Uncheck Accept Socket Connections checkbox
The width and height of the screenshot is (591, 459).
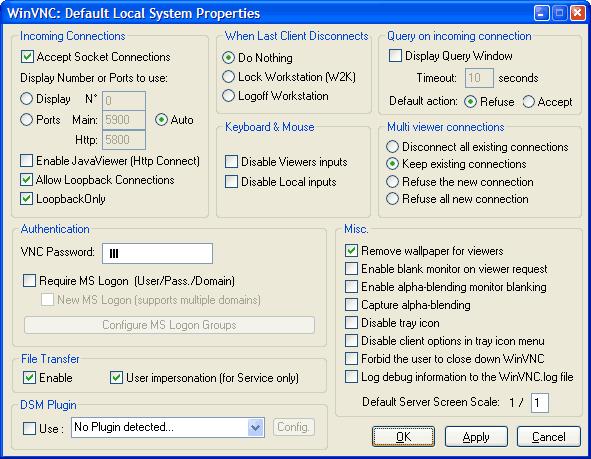click(x=27, y=57)
